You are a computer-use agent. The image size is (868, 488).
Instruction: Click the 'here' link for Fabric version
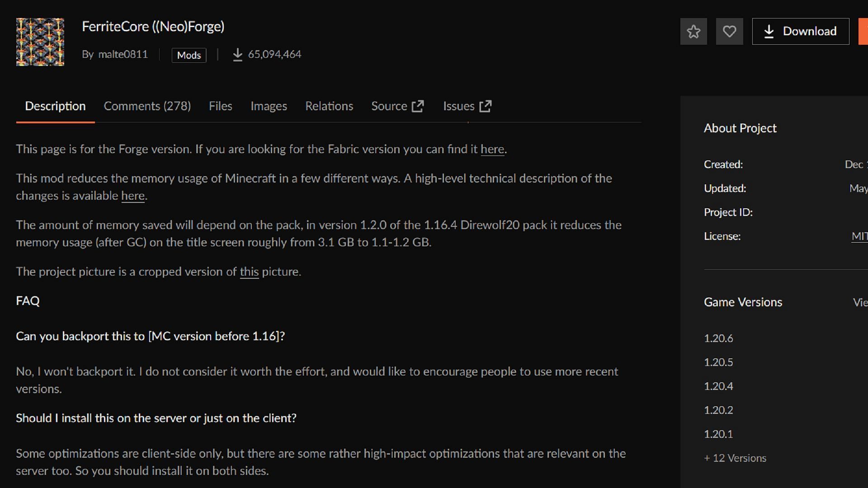[492, 148]
